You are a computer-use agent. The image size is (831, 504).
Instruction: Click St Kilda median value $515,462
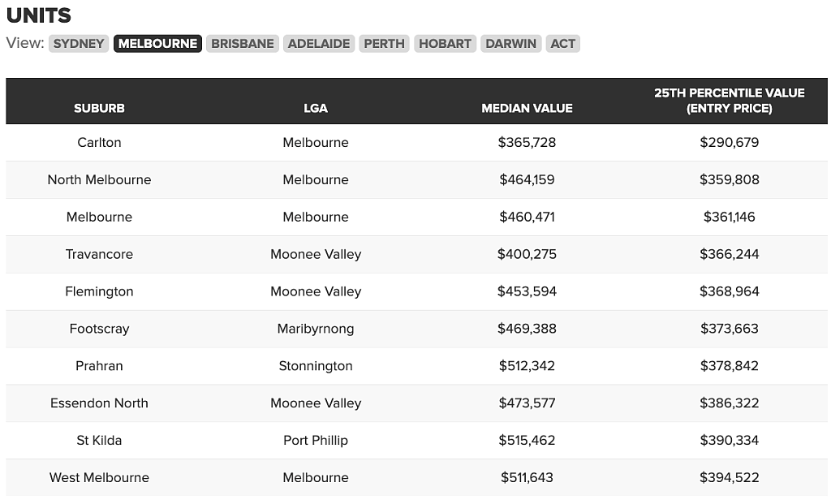tap(527, 441)
